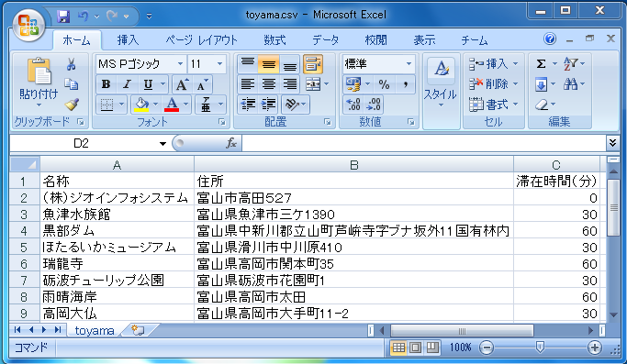
Task: Zoom in with the plus button
Action: 595,347
